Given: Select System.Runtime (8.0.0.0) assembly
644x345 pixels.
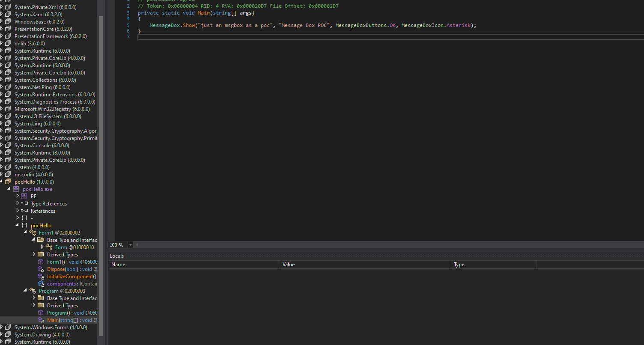Looking at the screenshot, I should pos(42,153).
